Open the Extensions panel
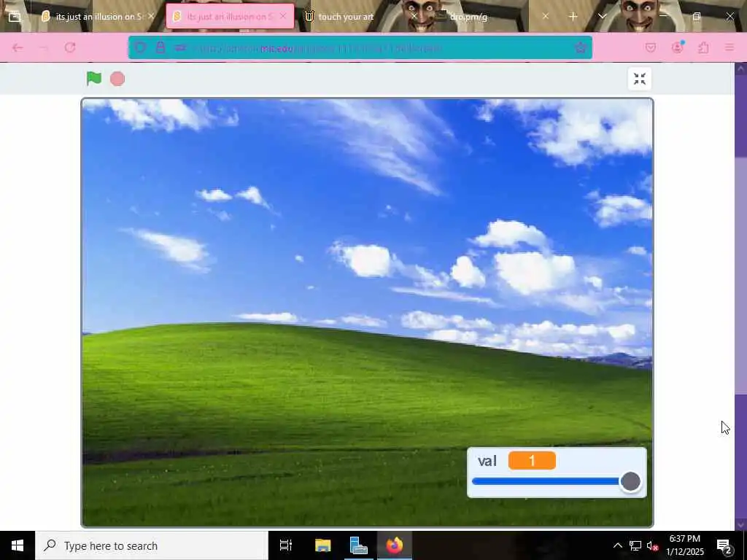Image resolution: width=747 pixels, height=560 pixels. [x=703, y=47]
